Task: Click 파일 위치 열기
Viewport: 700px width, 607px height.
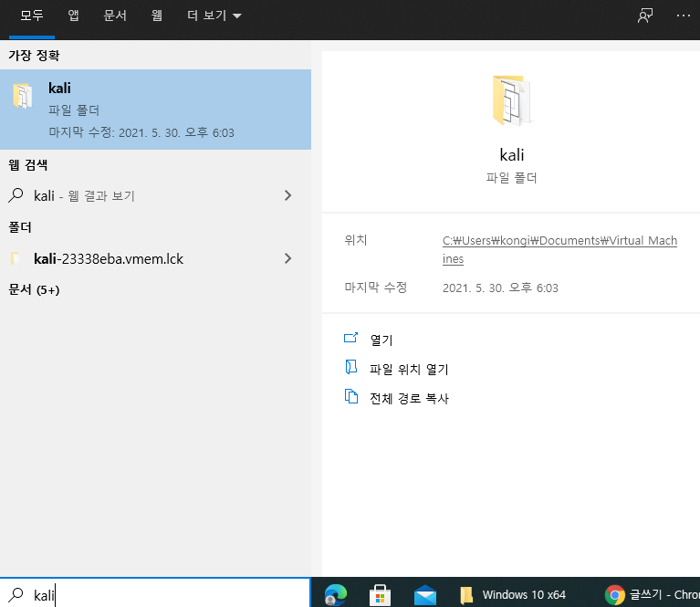Action: click(409, 370)
